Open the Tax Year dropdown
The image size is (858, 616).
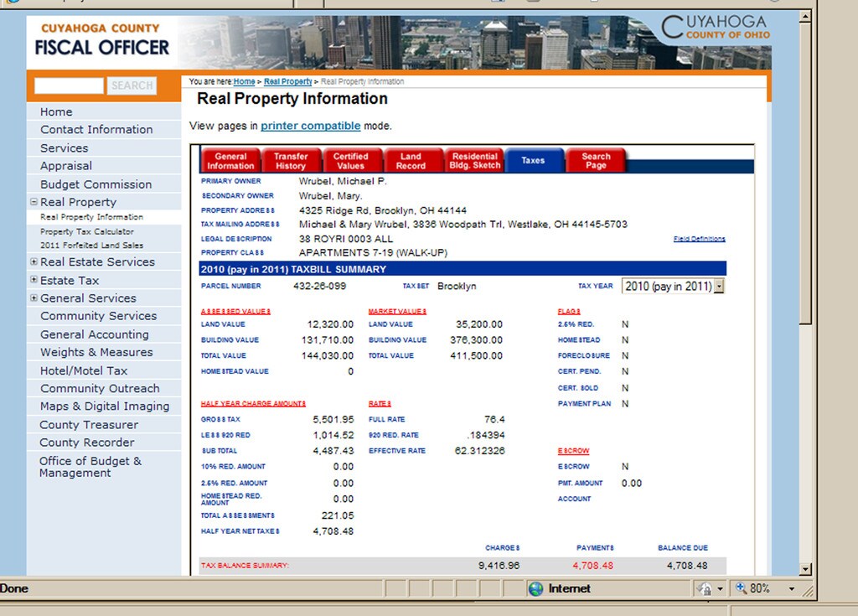pyautogui.click(x=718, y=287)
